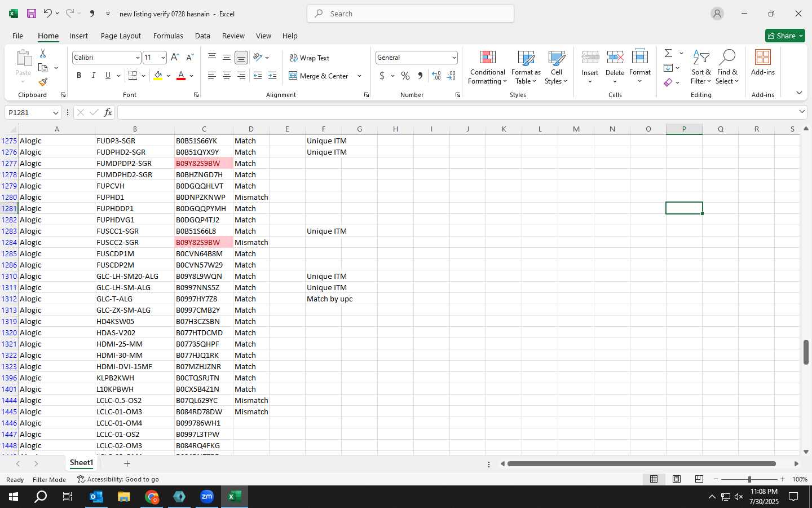Viewport: 812px width, 508px height.
Task: Align text to the left
Action: [x=212, y=76]
